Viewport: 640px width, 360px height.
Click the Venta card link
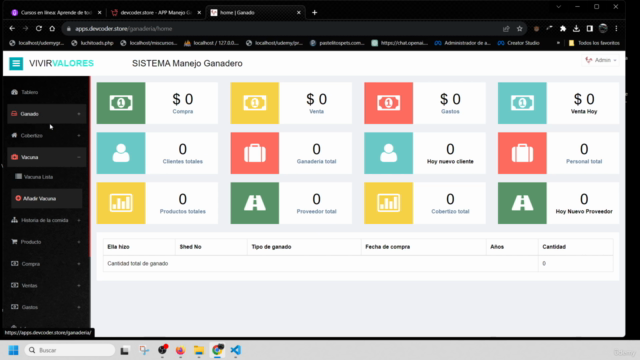click(316, 111)
